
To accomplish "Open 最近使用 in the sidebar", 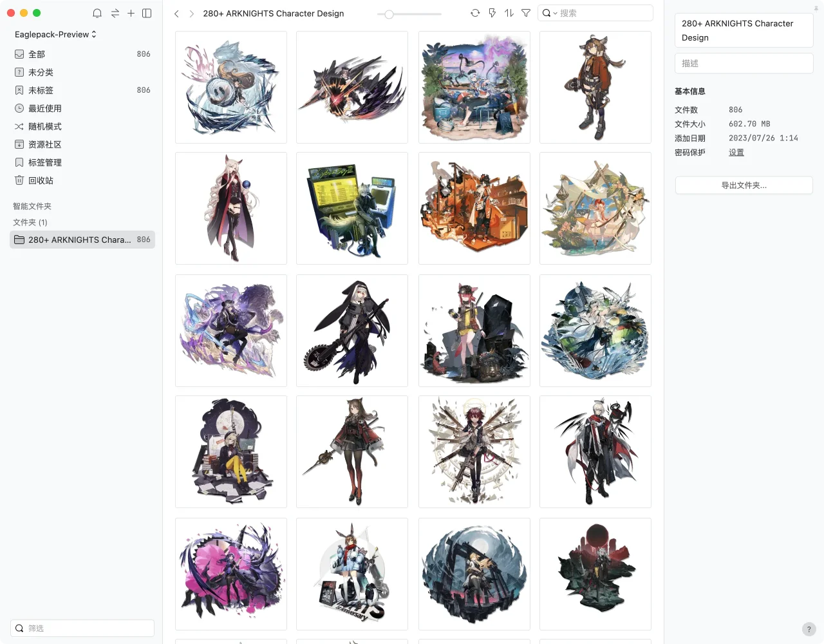I will click(x=82, y=108).
